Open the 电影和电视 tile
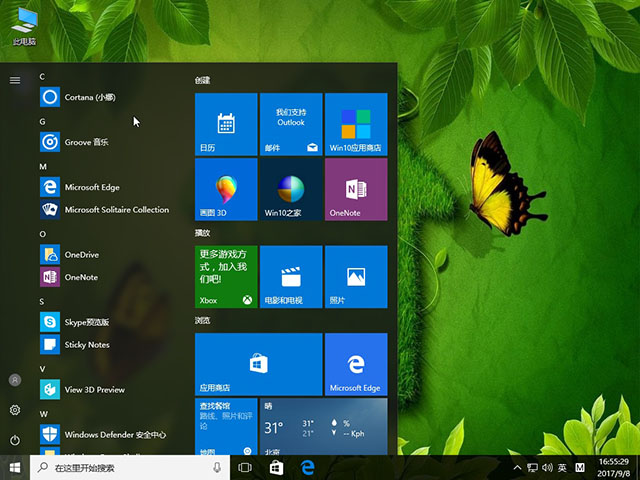This screenshot has width=640, height=480. (x=291, y=277)
